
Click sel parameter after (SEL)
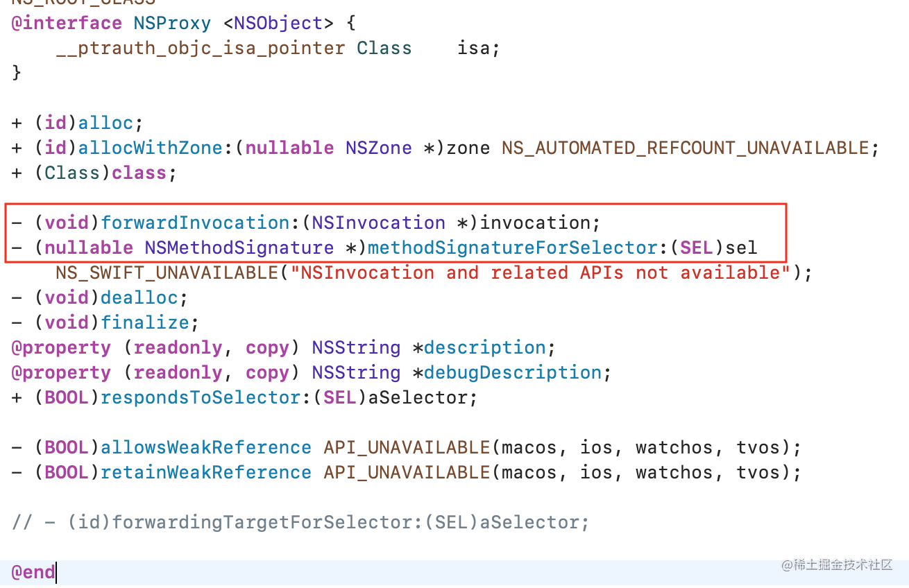[x=741, y=248]
